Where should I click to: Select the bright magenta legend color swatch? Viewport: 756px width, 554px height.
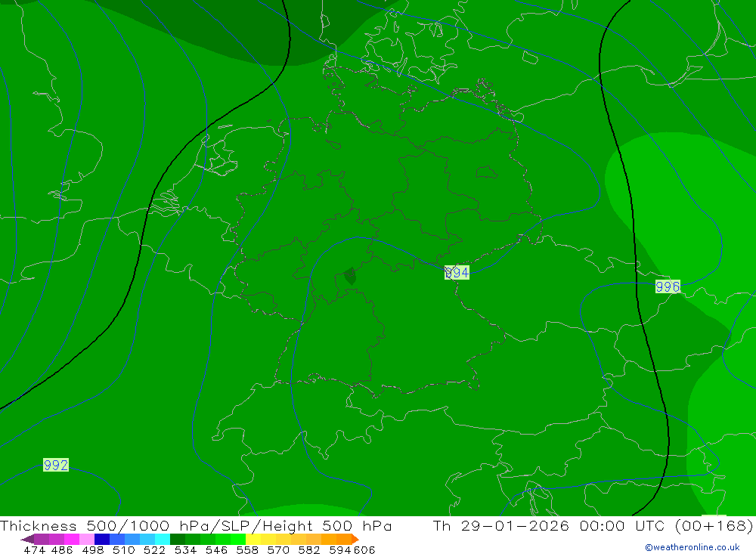(x=72, y=539)
